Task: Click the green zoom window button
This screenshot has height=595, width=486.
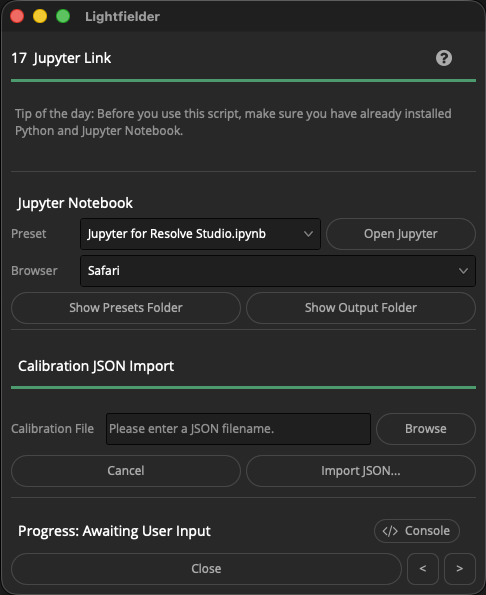Action: click(63, 16)
